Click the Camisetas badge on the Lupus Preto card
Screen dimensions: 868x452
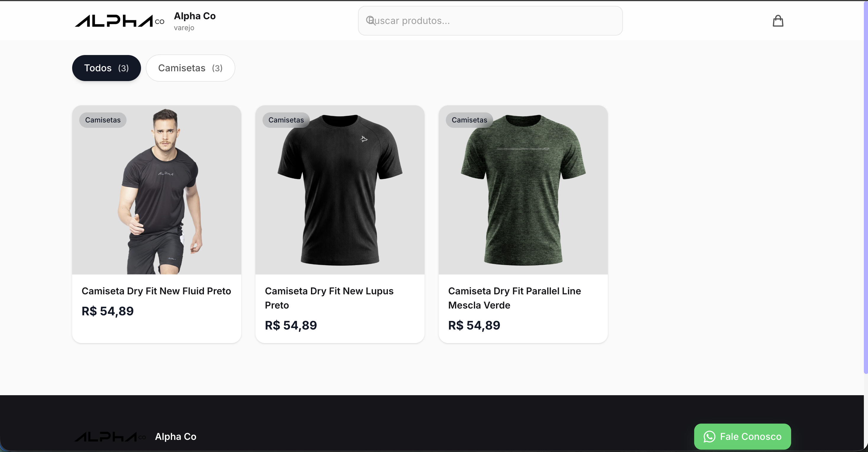tap(286, 120)
